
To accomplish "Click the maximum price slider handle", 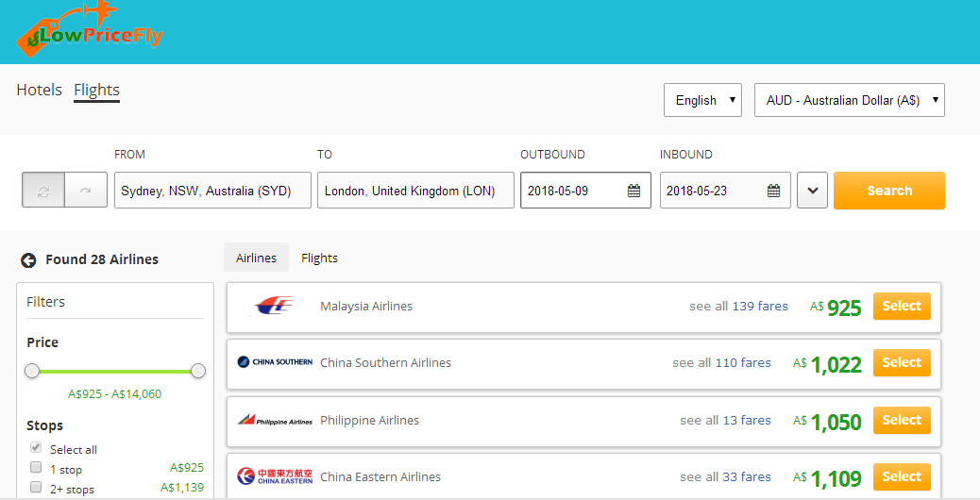I will [x=198, y=371].
